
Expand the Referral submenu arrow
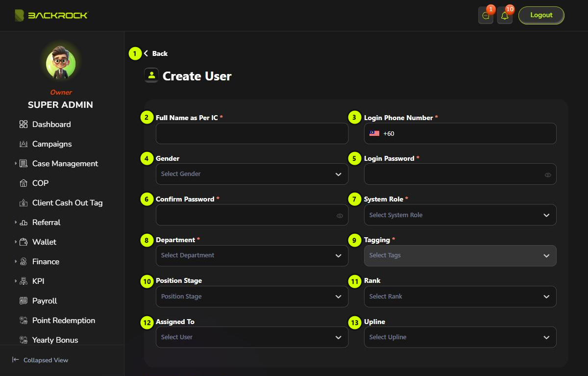tap(16, 222)
